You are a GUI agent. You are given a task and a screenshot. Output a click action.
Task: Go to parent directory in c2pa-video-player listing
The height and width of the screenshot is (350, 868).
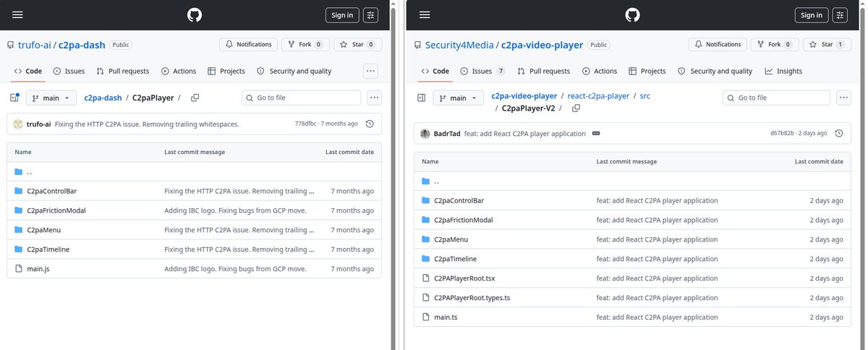tap(436, 181)
